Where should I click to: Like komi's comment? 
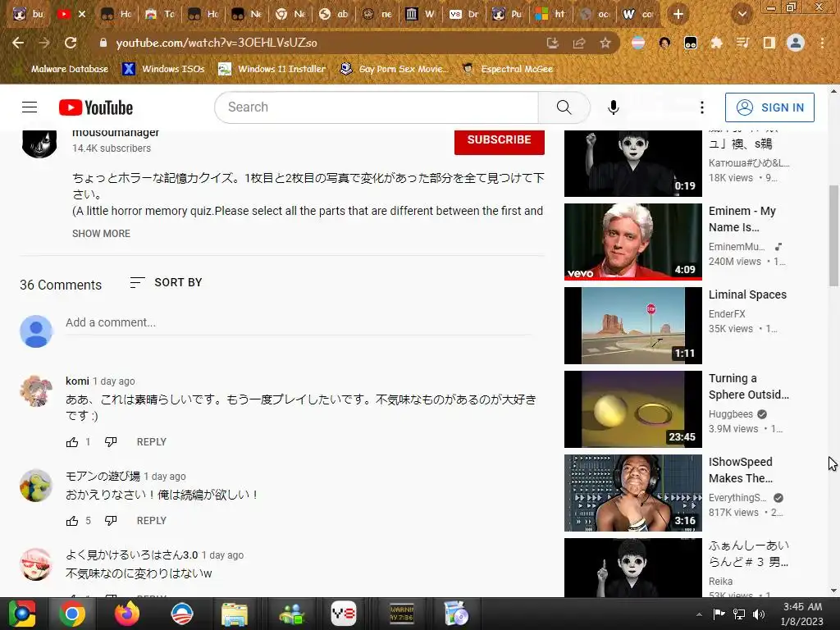point(72,442)
